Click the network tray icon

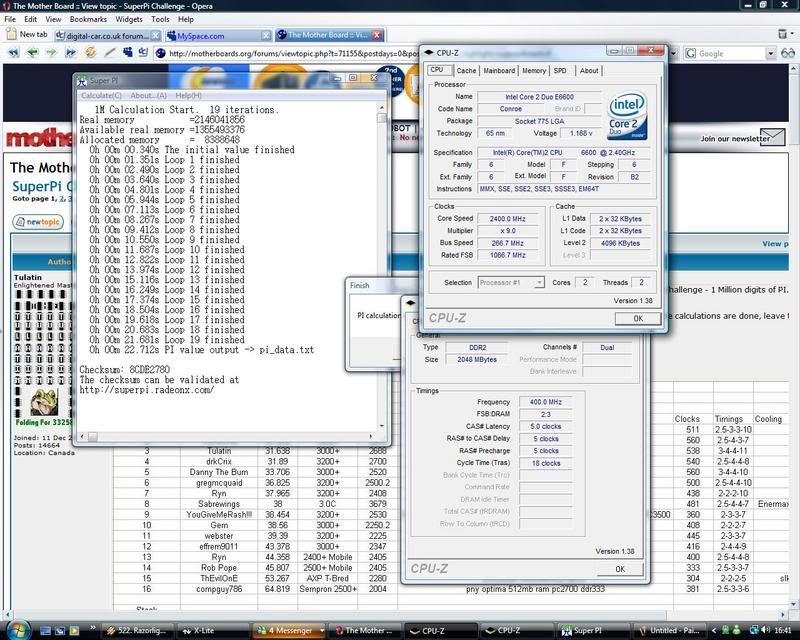(x=753, y=630)
